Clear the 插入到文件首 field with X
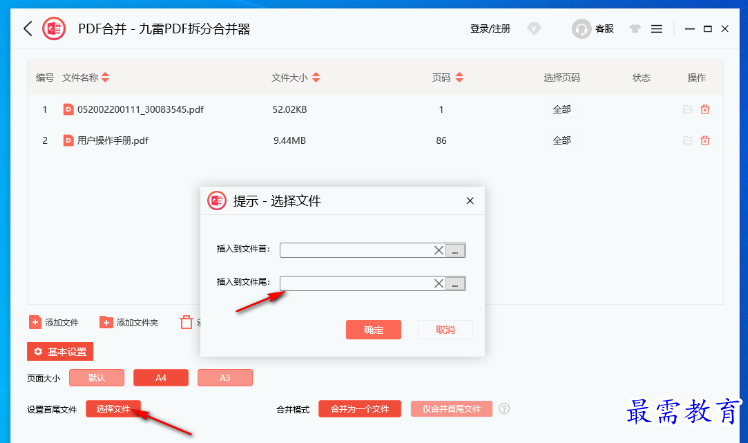The height and width of the screenshot is (443, 748). (438, 250)
